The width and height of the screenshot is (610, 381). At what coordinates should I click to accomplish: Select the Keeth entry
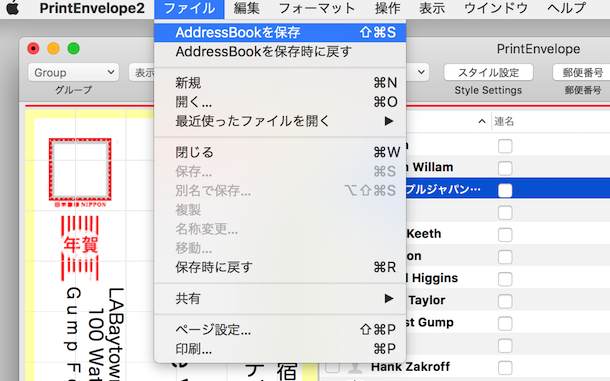click(x=424, y=234)
